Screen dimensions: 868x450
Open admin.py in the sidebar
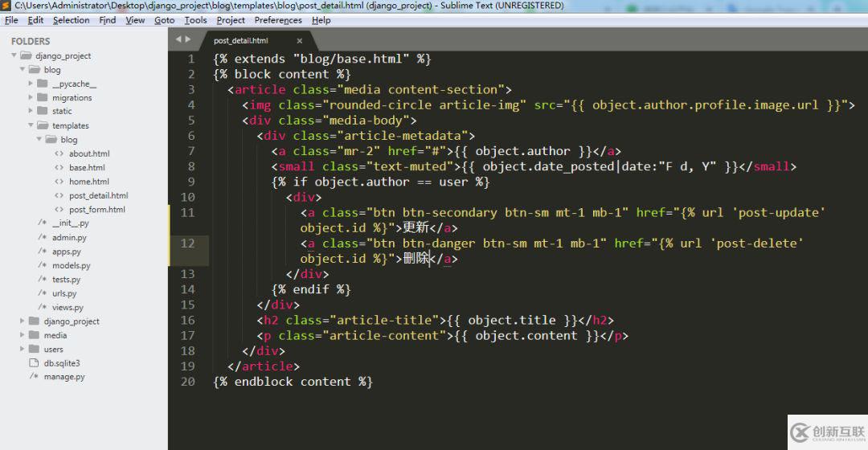pyautogui.click(x=69, y=237)
